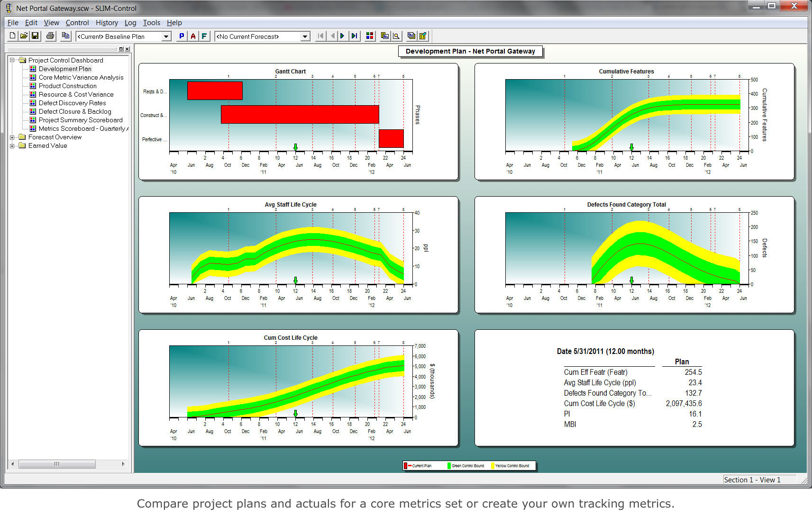Screen dimensions: 812x516
Task: Click the tree panel horizontal scrollbar
Action: (x=57, y=464)
